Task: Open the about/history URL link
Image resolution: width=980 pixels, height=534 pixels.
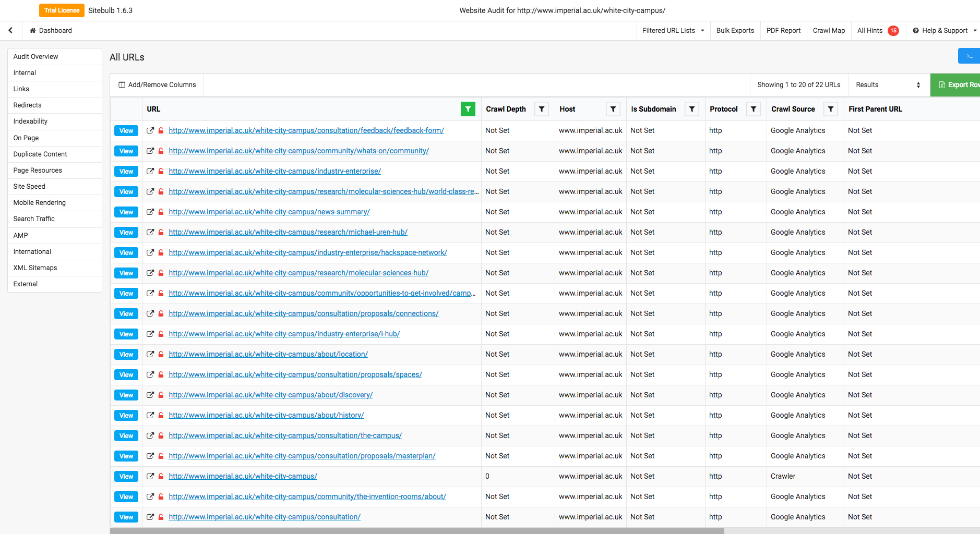Action: pos(266,416)
